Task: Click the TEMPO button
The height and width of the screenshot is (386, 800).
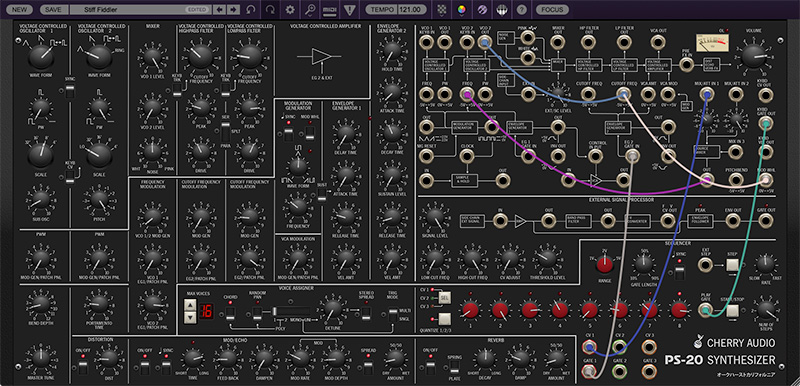Action: click(382, 9)
